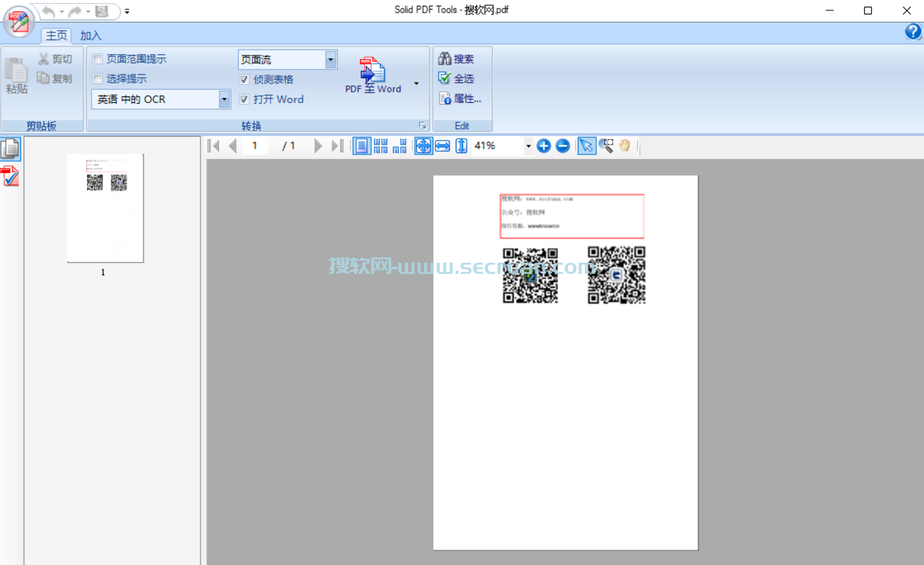Image resolution: width=924 pixels, height=565 pixels.
Task: Go to first page arrow
Action: 213,146
